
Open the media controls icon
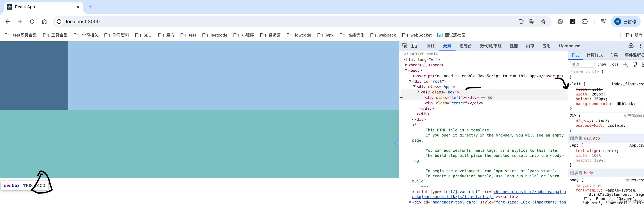pyautogui.click(x=603, y=22)
